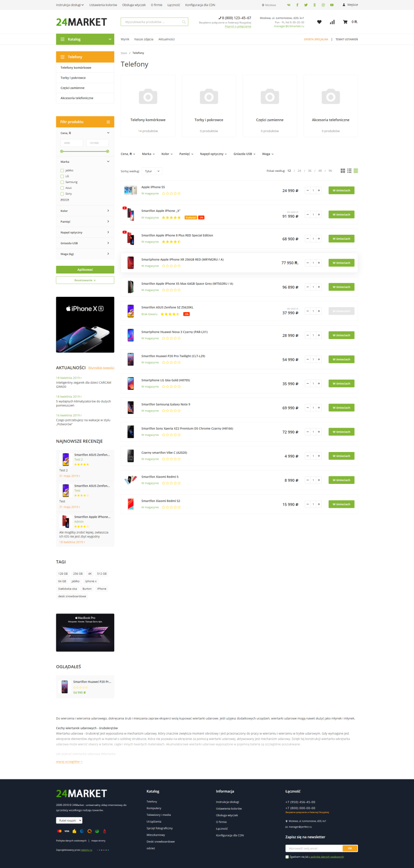Open the Instagram social icon in header
This screenshot has height=868, width=414.
pyautogui.click(x=323, y=5)
